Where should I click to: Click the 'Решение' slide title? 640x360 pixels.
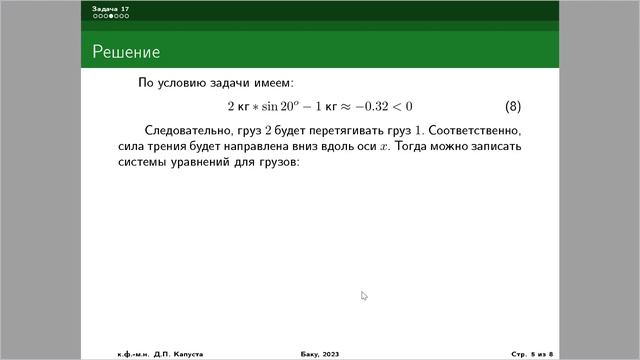coord(126,52)
